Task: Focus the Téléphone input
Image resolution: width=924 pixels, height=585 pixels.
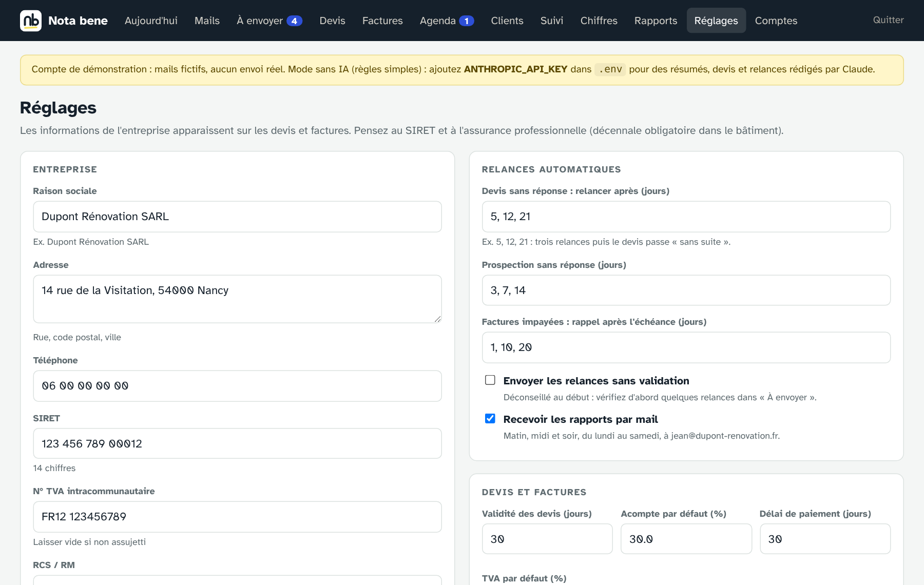Action: [x=237, y=386]
